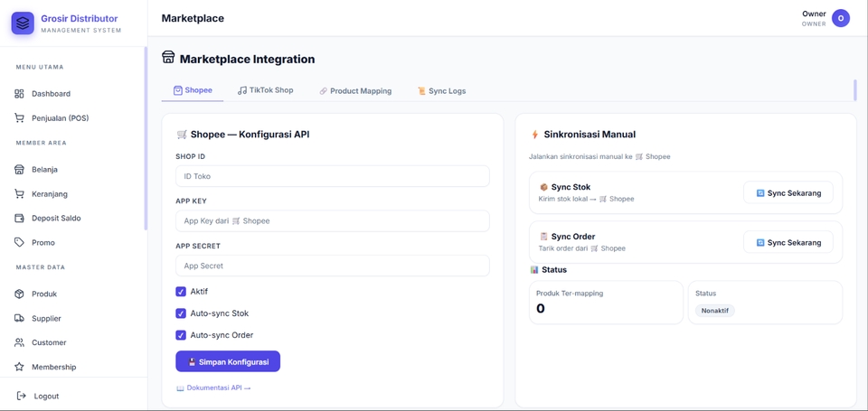This screenshot has width=868, height=411.
Task: Click the Product Mapping link icon
Action: [x=324, y=90]
